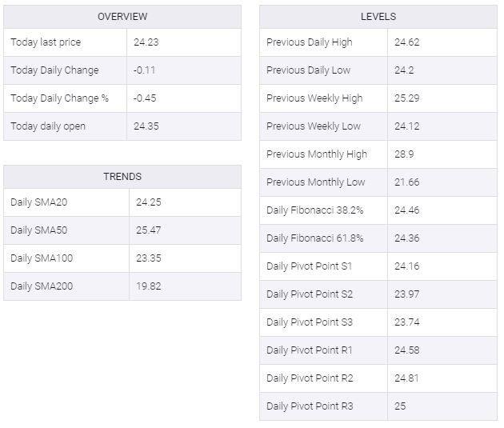
Task: Select the Daily SMA100 row label
Action: (42, 258)
